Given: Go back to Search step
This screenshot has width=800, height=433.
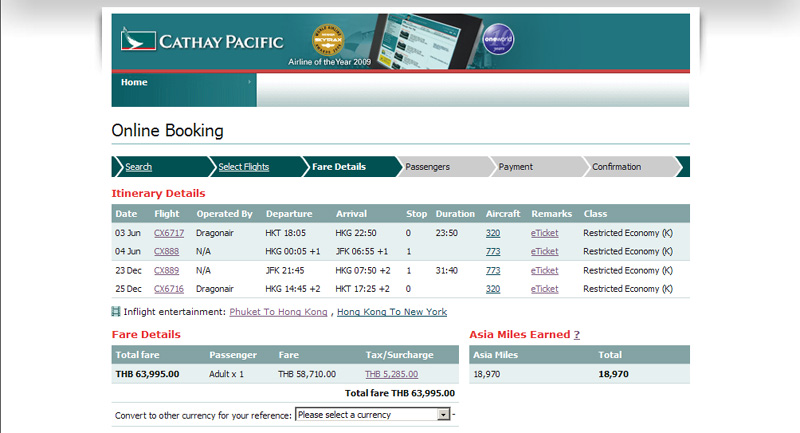Looking at the screenshot, I should (x=138, y=167).
